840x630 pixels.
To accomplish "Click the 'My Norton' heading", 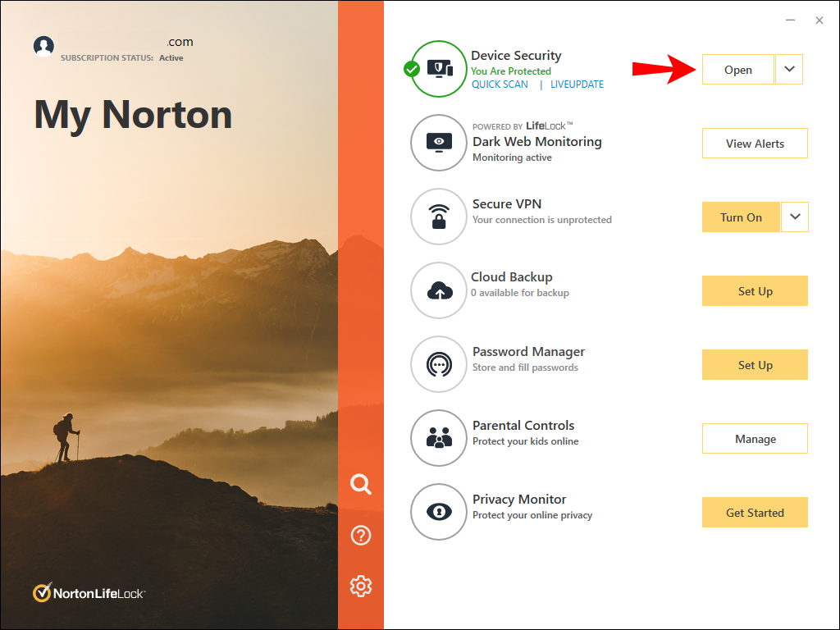I will coord(133,115).
